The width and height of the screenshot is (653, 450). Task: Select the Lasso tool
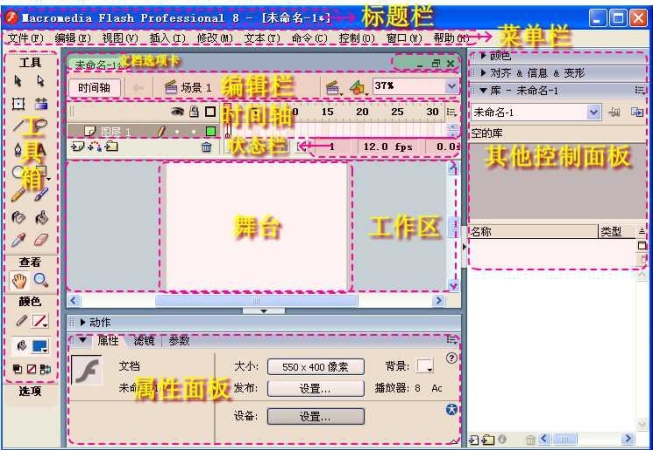[41, 125]
